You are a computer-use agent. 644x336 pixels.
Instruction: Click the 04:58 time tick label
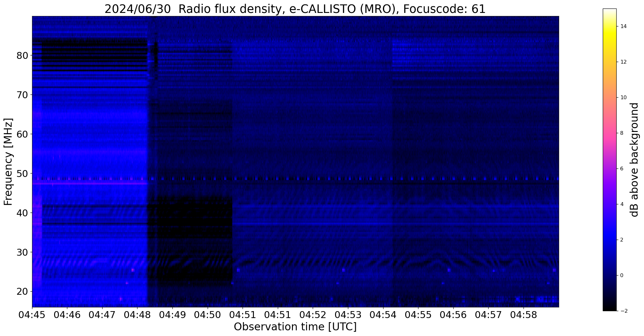point(524,315)
